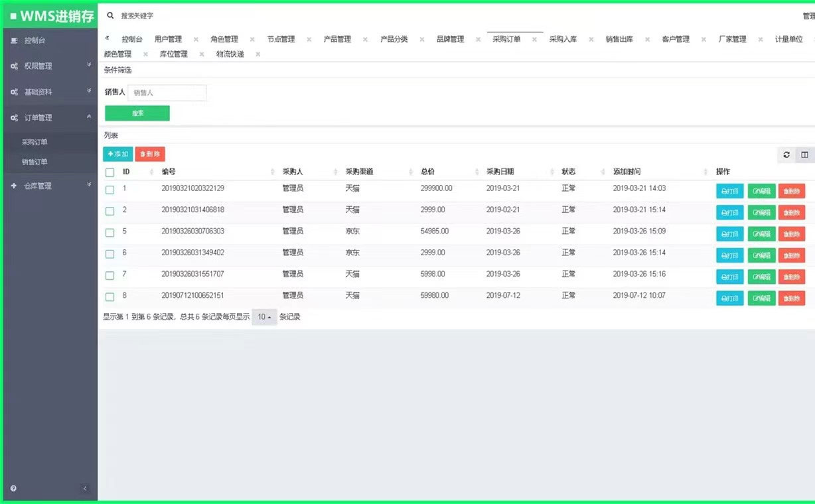The image size is (815, 504).
Task: Check the checkbox for order ID 1
Action: (110, 189)
